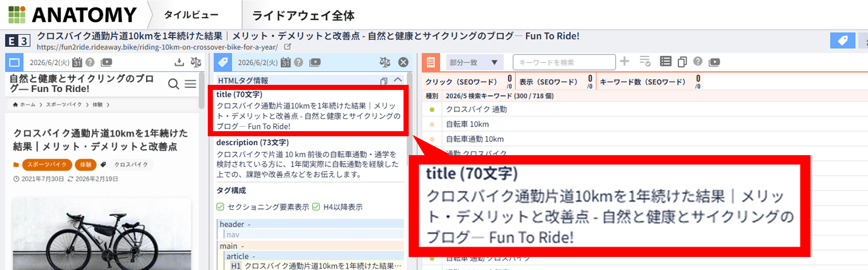Click the list check filter icon
Image resolution: width=868 pixels, height=270 pixels.
point(645,62)
